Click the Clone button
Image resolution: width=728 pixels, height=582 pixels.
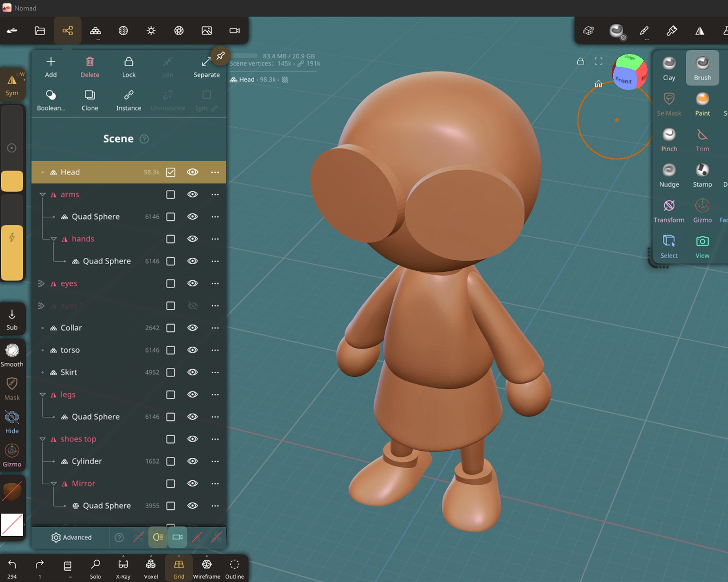[x=90, y=100]
